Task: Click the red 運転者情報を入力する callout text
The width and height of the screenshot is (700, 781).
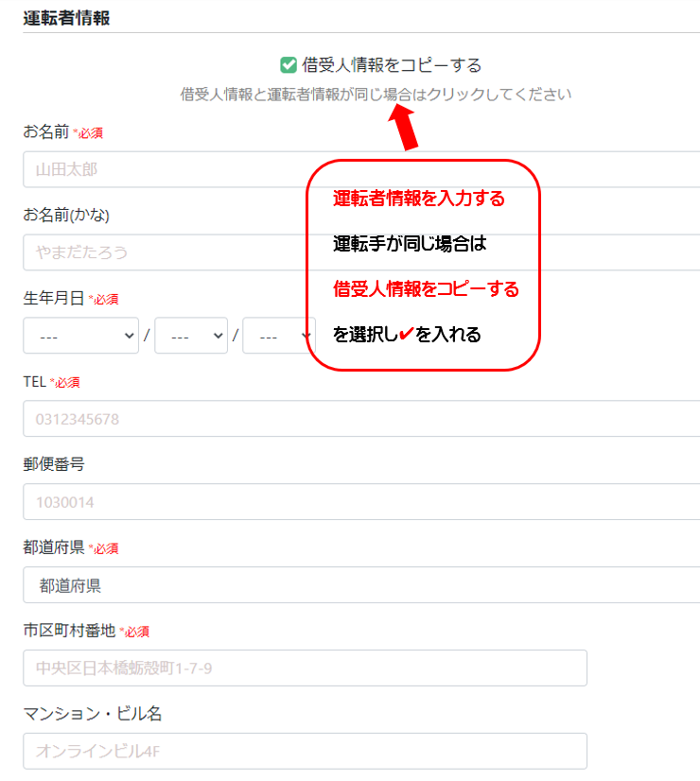Action: click(419, 199)
